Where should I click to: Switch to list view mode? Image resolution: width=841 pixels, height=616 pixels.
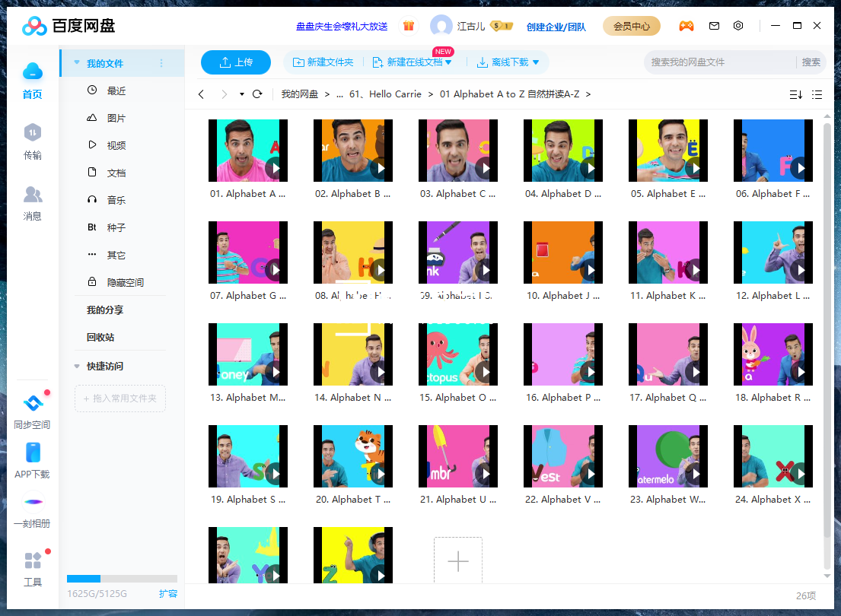pos(817,94)
